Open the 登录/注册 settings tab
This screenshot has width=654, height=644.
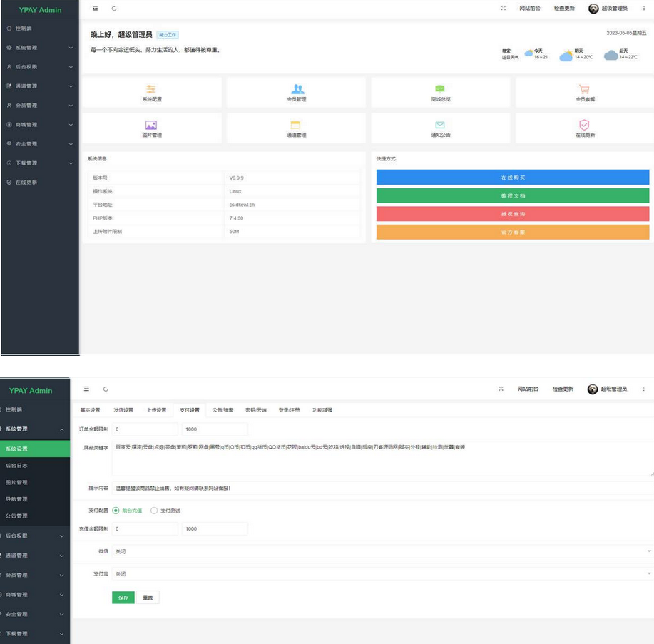point(289,410)
